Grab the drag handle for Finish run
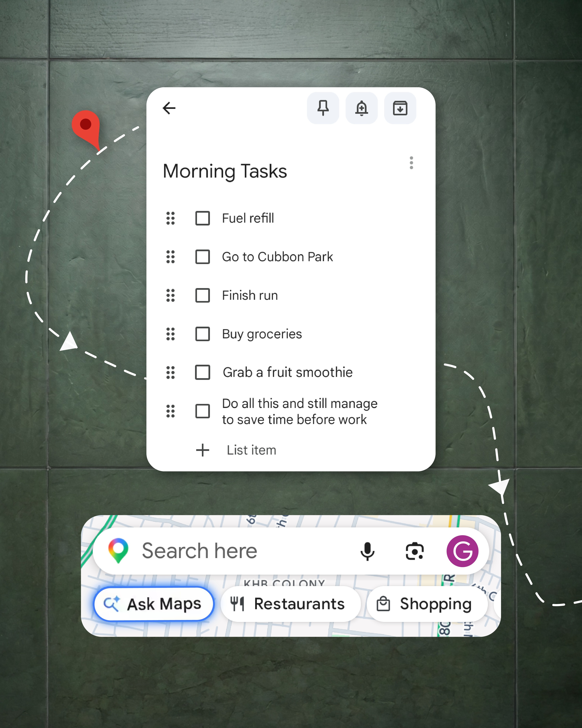 171,295
